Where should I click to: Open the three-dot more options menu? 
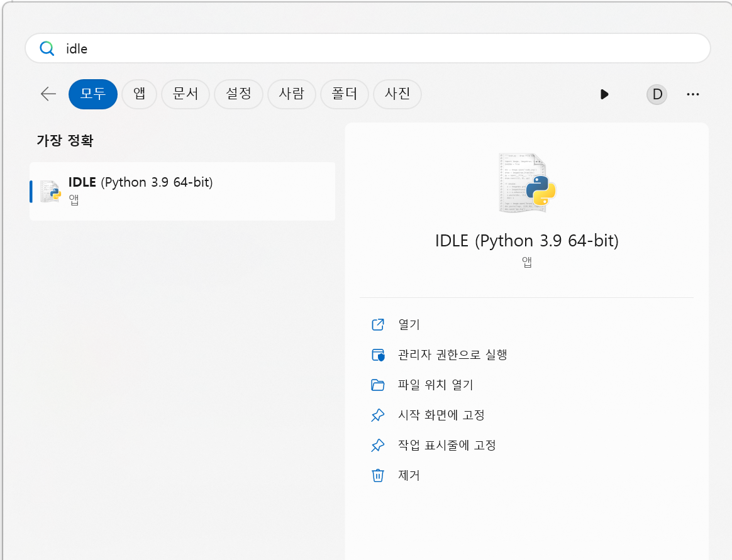(693, 94)
